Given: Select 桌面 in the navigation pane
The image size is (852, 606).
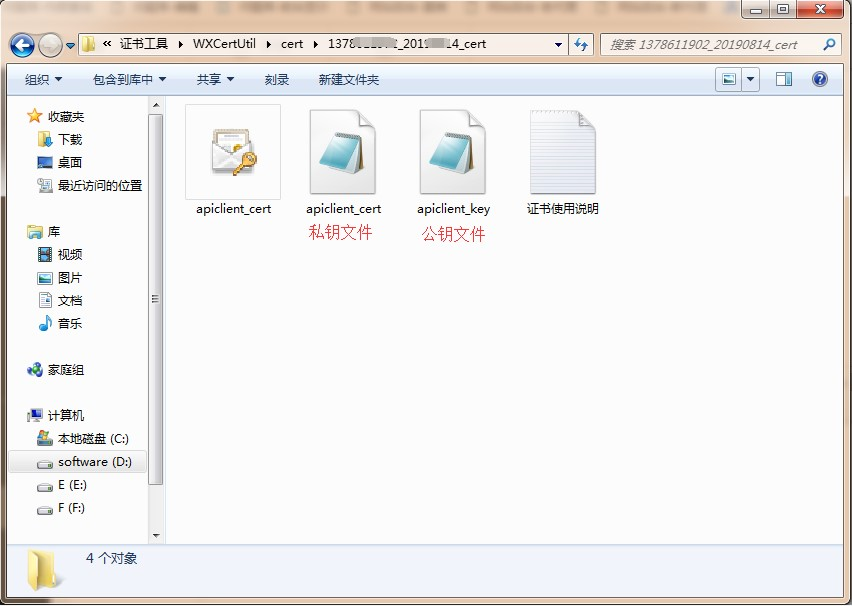Looking at the screenshot, I should (x=70, y=162).
